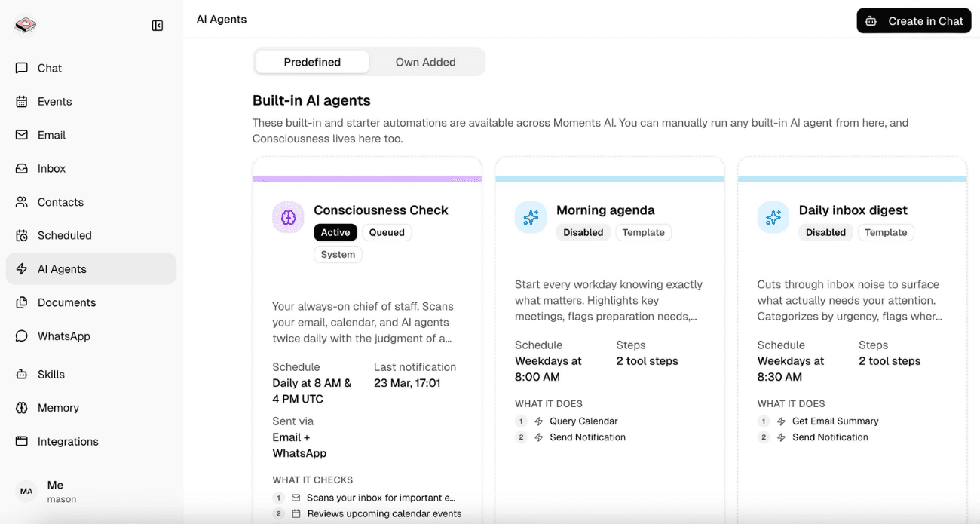This screenshot has width=980, height=524.
Task: Open the Consciousness Check brain icon
Action: 288,217
